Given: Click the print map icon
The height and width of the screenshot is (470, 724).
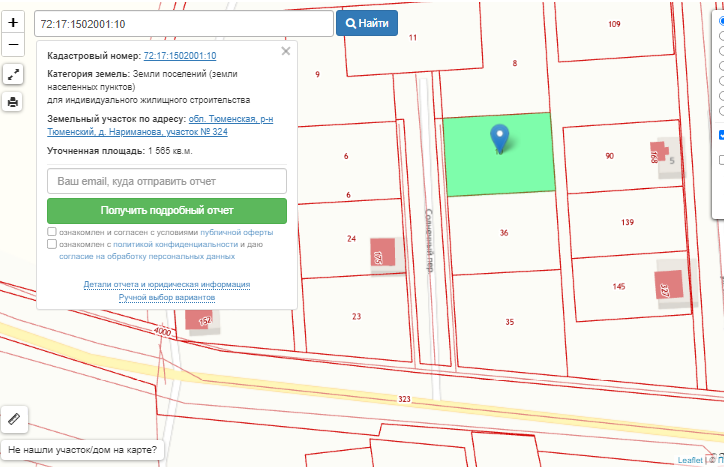Looking at the screenshot, I should pyautogui.click(x=13, y=101).
